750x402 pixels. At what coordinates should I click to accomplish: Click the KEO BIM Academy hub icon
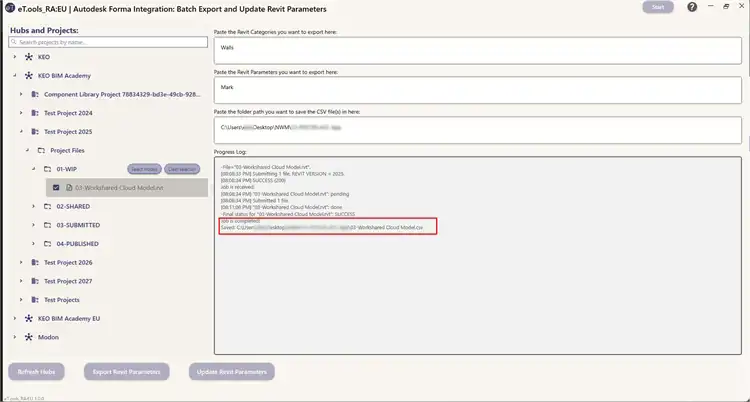coord(28,76)
